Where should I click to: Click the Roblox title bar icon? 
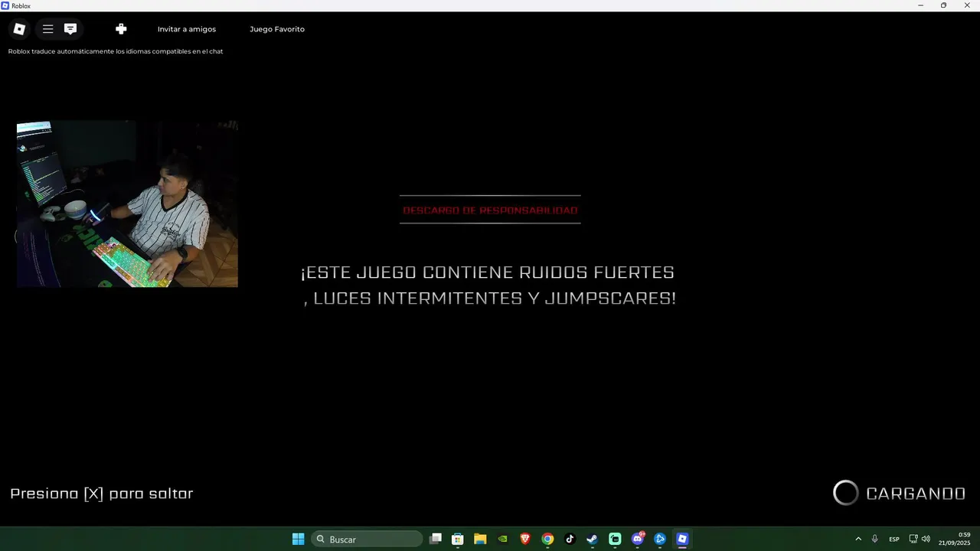[5, 5]
